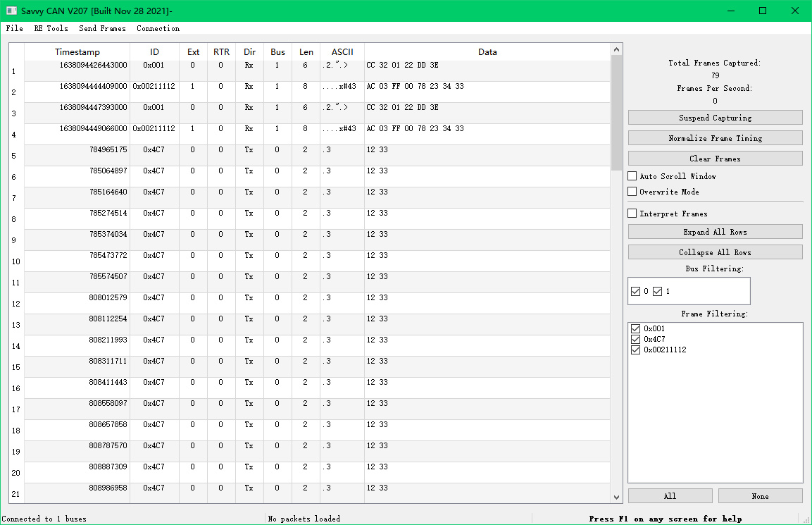Click the Savvy CAN app icon in title bar
Viewport: 812px width, 525px height.
pos(11,11)
